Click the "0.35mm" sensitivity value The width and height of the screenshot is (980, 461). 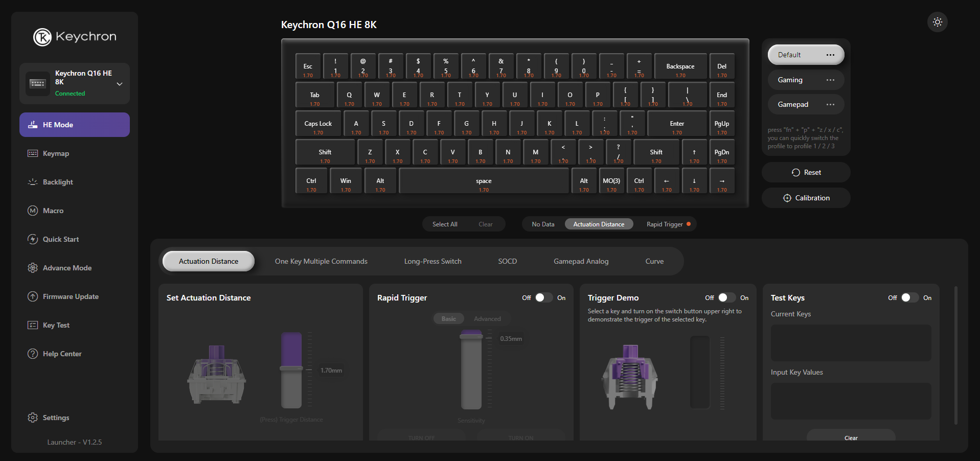511,339
